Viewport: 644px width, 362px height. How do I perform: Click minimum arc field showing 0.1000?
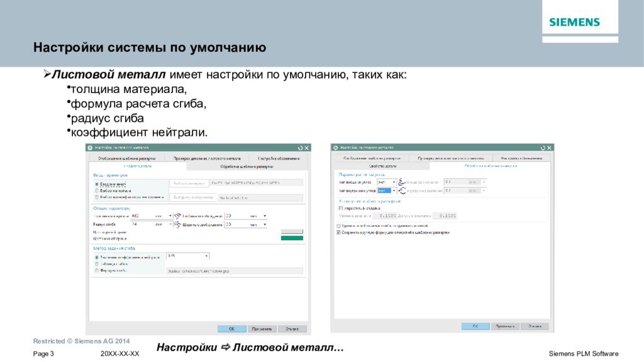pyautogui.click(x=384, y=216)
